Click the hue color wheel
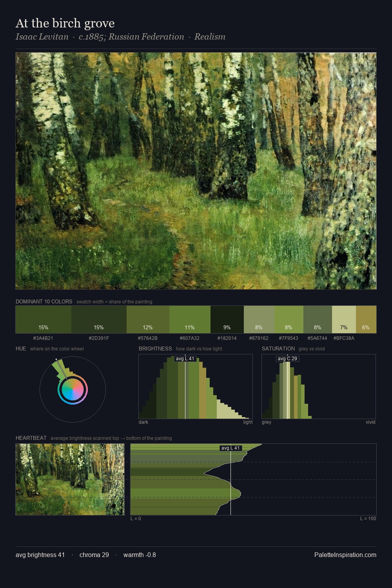The width and height of the screenshot is (392, 588). (x=73, y=389)
